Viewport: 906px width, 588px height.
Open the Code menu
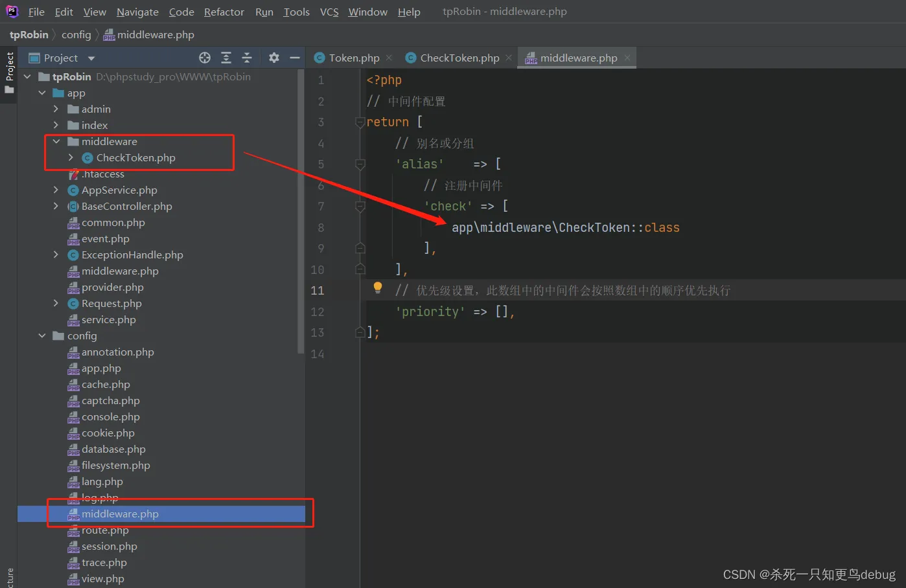pyautogui.click(x=181, y=12)
